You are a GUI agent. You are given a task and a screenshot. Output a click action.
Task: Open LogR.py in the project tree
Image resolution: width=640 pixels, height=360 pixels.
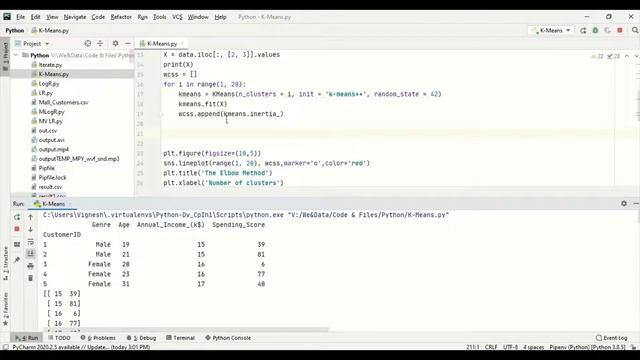point(49,84)
